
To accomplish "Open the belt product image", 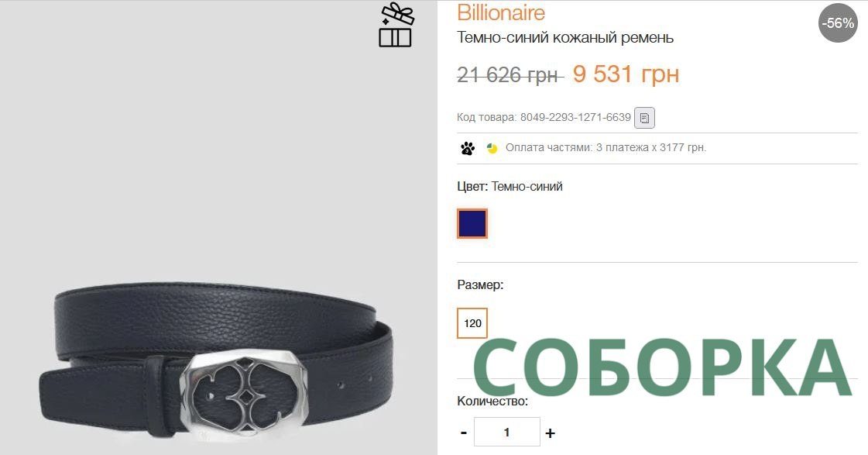I will 218,227.
